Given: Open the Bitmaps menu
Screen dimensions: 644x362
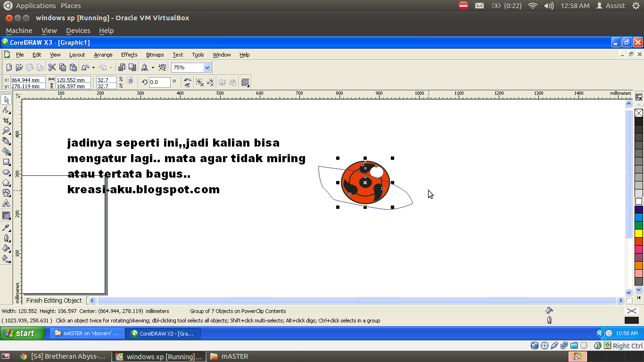Looking at the screenshot, I should pos(155,55).
